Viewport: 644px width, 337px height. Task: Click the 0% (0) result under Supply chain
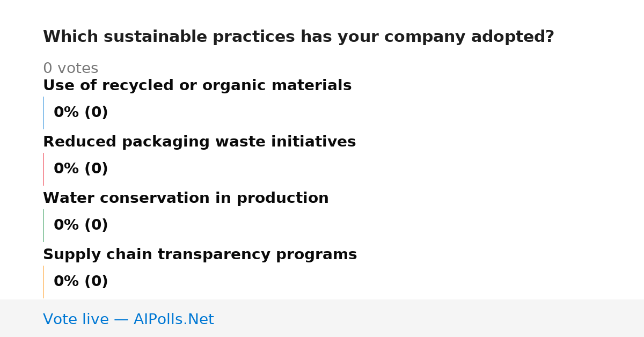coord(81,282)
